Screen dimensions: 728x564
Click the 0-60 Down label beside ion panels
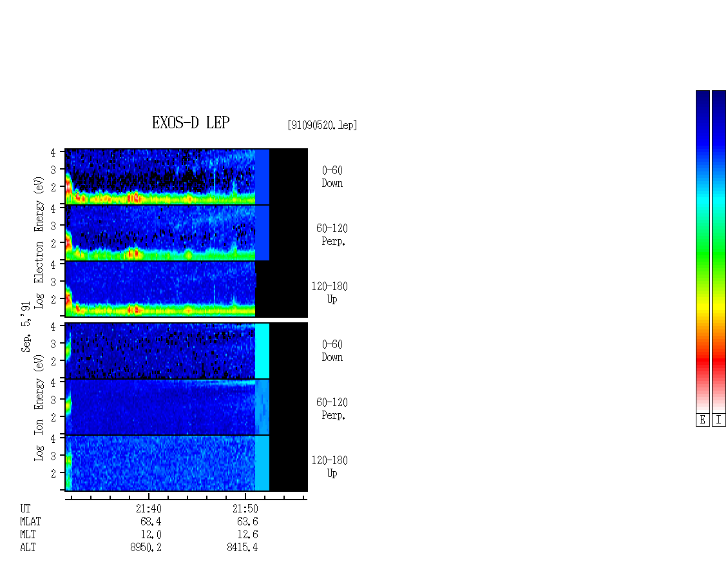click(x=332, y=351)
